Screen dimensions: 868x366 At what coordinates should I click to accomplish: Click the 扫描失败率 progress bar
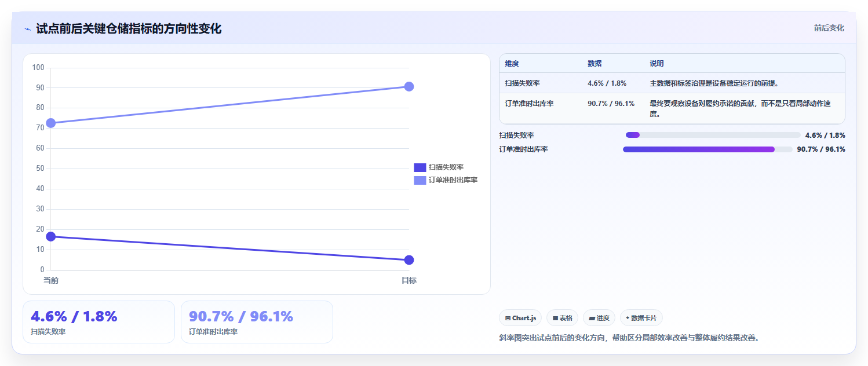tap(713, 135)
